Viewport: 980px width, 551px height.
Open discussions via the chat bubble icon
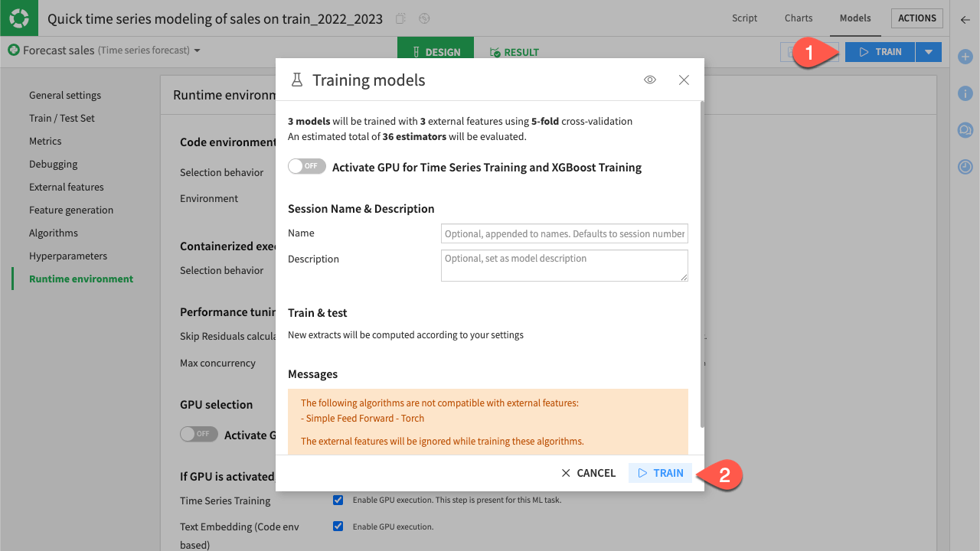965,130
